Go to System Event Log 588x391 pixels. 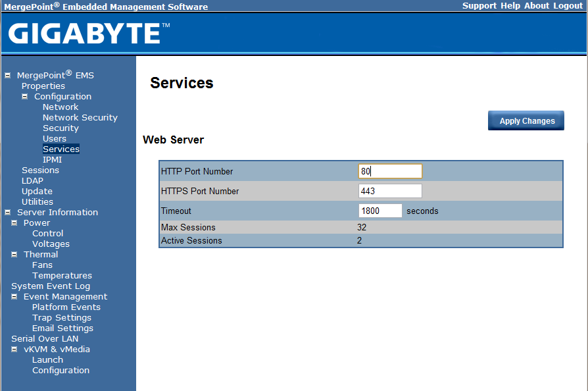[51, 286]
